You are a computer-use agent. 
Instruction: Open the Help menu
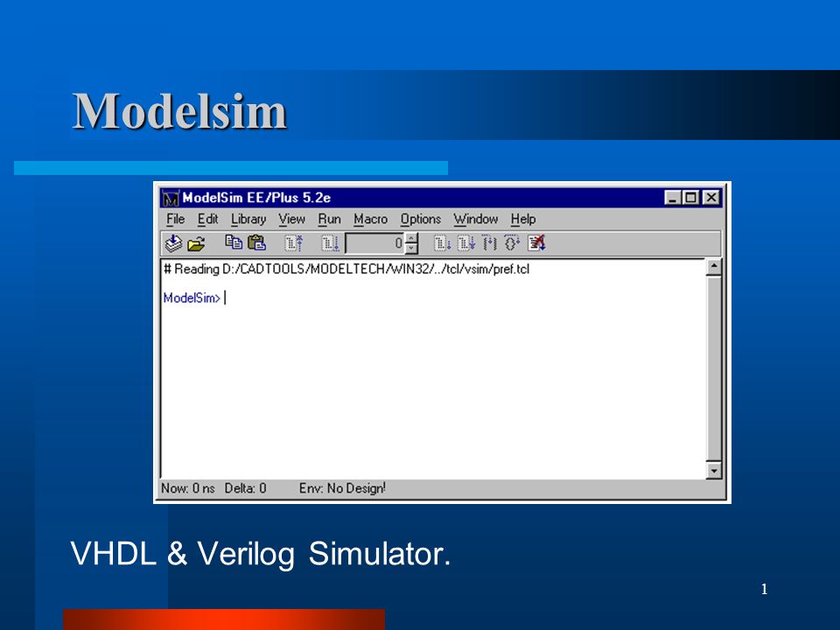[x=523, y=219]
